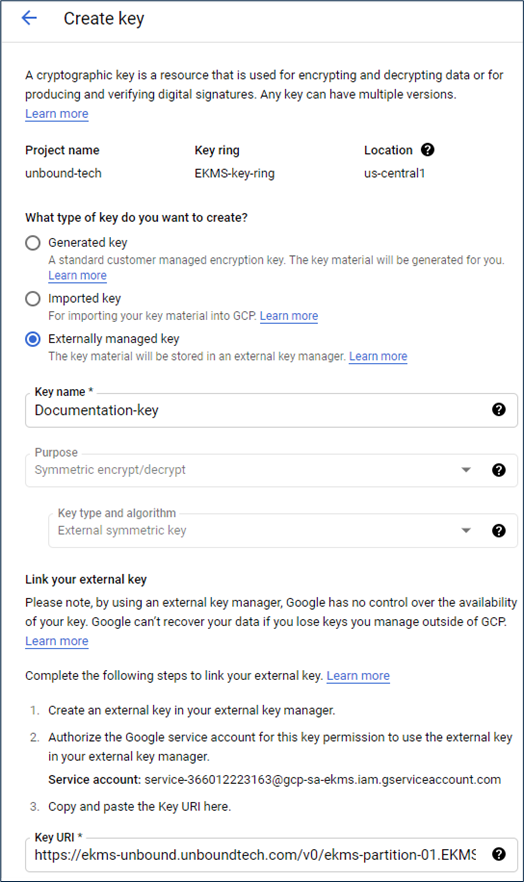Click help icon in Key name field
Viewport: 524px width, 882px height.
498,410
